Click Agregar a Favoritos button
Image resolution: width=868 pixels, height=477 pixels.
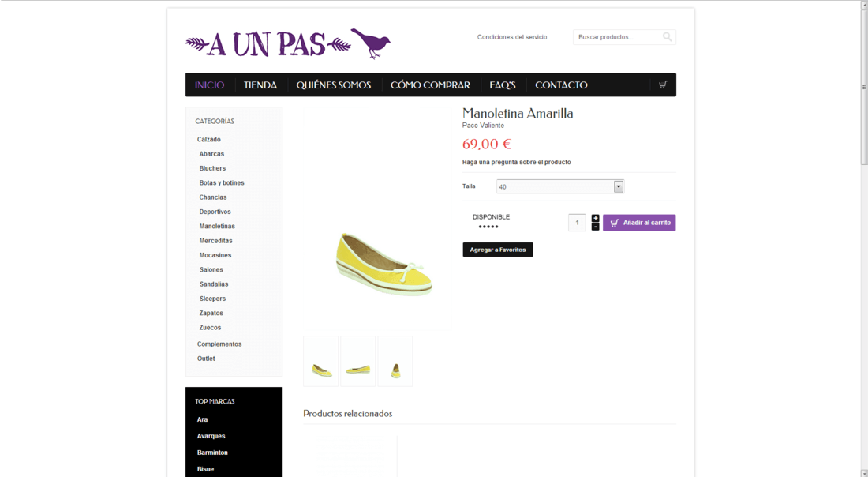click(x=498, y=250)
